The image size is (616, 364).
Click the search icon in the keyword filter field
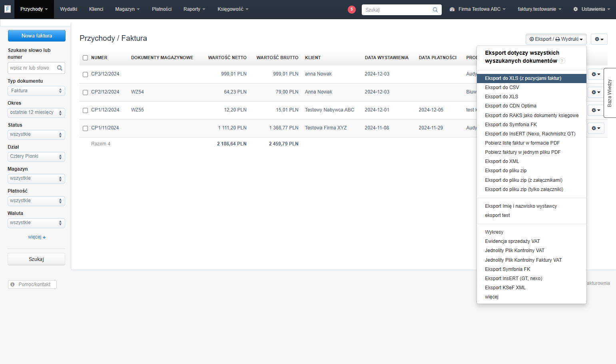(x=60, y=68)
